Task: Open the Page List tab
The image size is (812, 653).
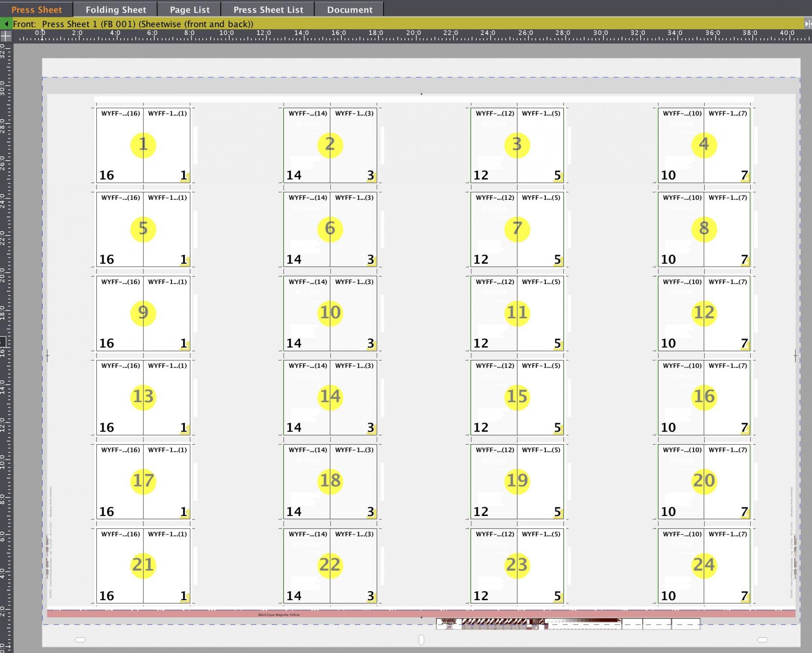Action: [x=189, y=9]
